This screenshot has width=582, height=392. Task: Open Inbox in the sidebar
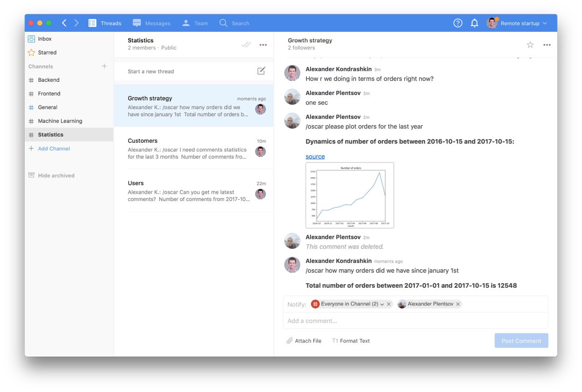coord(69,39)
